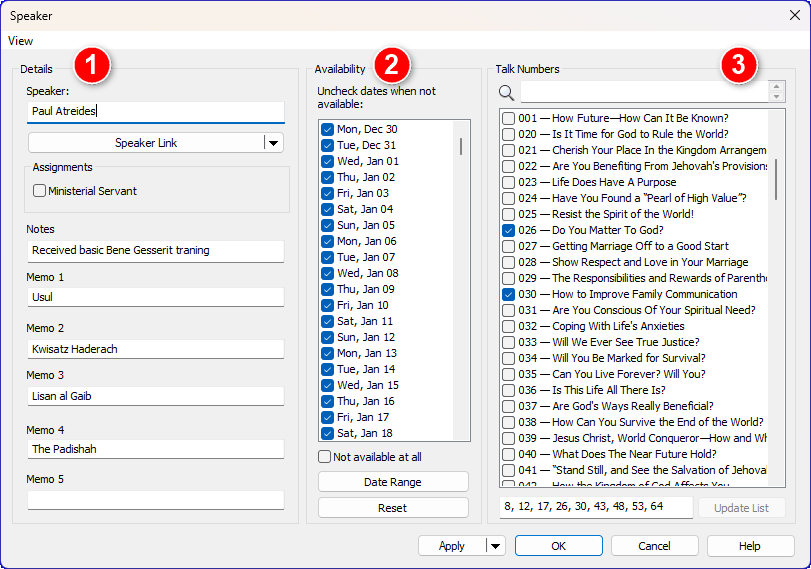Uncheck talk 026 Do You Matter To God?
The width and height of the screenshot is (811, 569).
(x=509, y=230)
